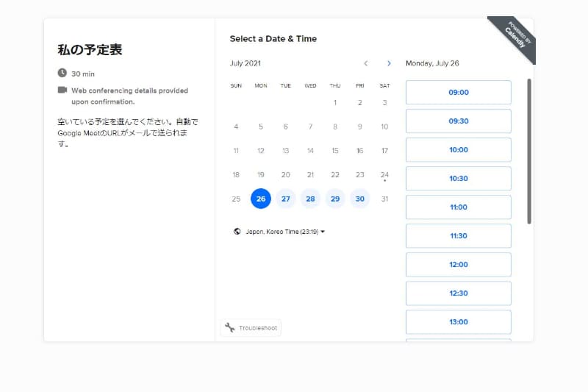Click the date 25 on calendar

(x=236, y=199)
